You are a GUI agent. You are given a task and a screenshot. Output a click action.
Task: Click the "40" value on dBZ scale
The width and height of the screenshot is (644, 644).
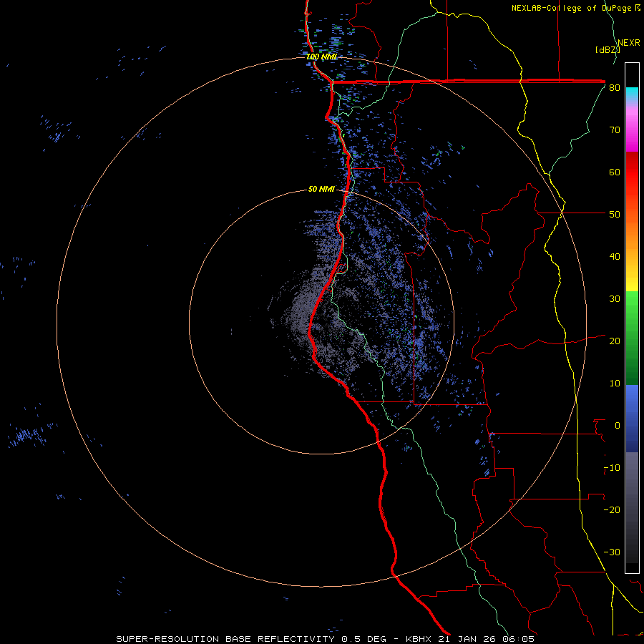(615, 257)
